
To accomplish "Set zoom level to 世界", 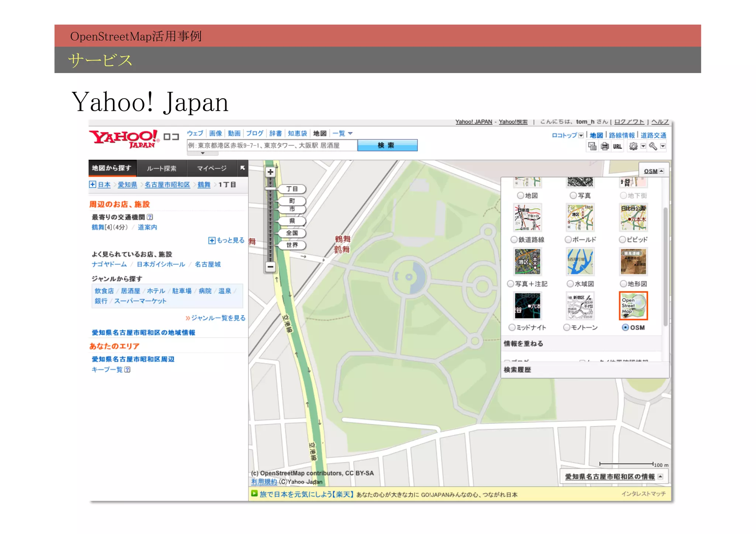I will click(x=292, y=245).
